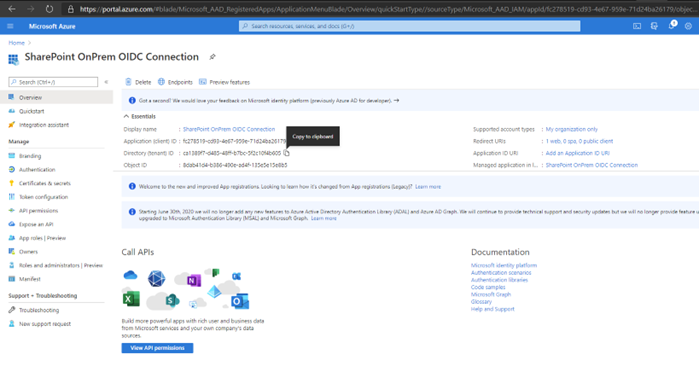Open Endpoints from the command bar
This screenshot has height=378, width=699.
175,82
